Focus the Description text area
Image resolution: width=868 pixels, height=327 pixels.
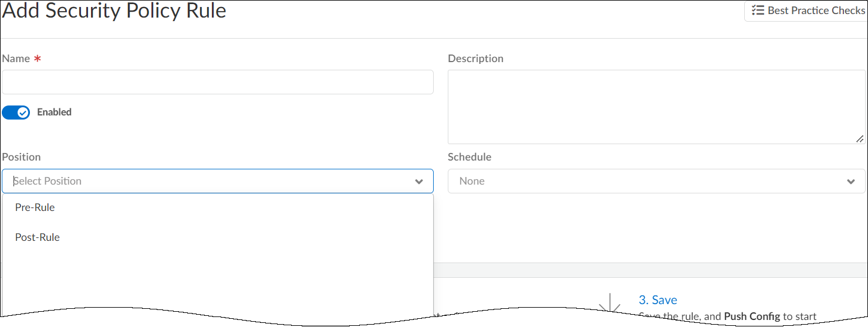[x=656, y=107]
